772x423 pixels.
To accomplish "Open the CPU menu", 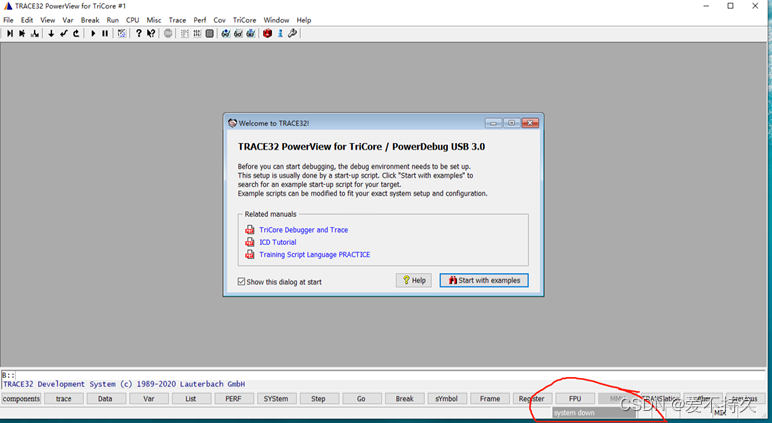I will [x=132, y=20].
